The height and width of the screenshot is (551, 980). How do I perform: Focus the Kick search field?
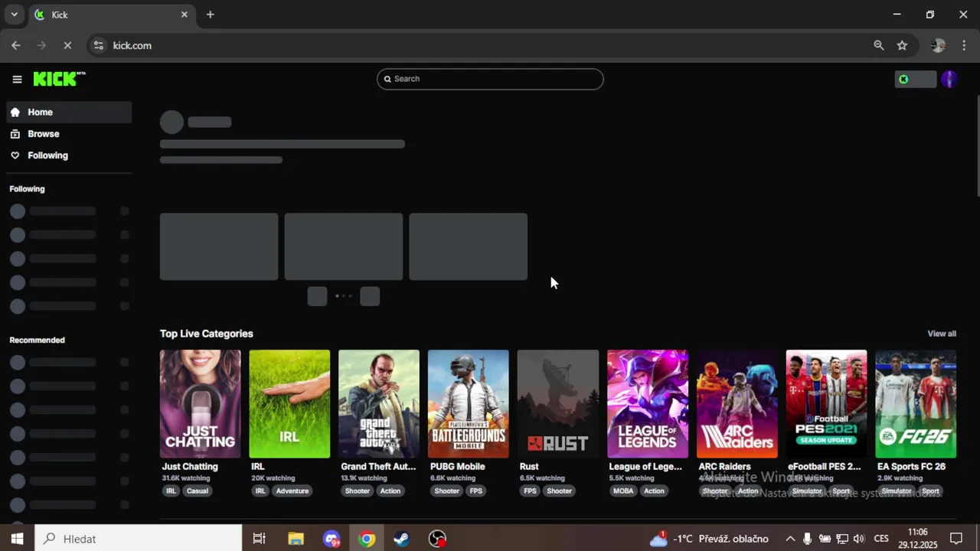[x=490, y=79]
